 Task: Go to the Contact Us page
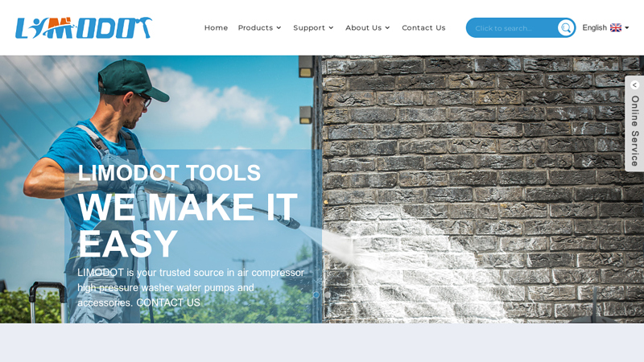tap(423, 27)
